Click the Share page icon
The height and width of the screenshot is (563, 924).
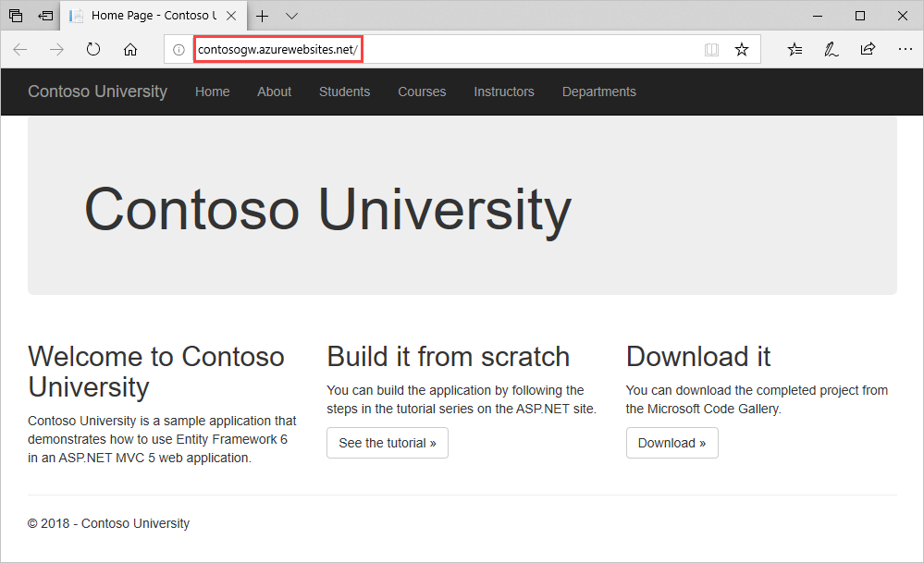pyautogui.click(x=868, y=49)
